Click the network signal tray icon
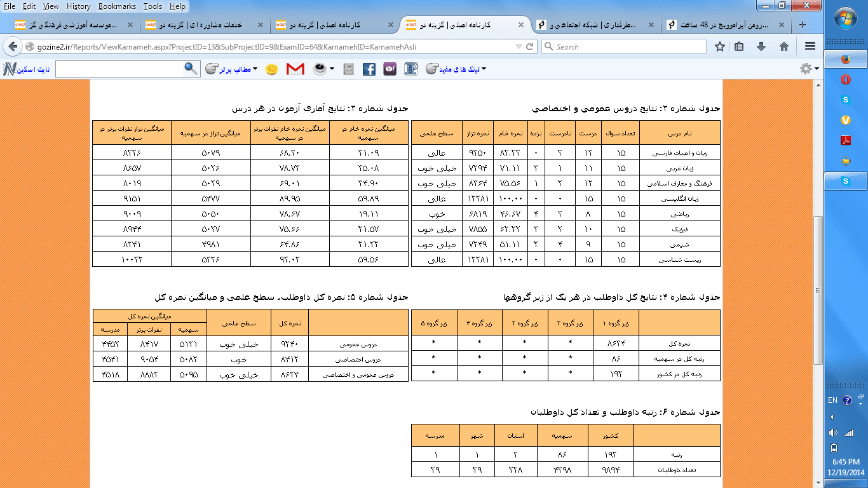The width and height of the screenshot is (868, 488). tap(848, 433)
